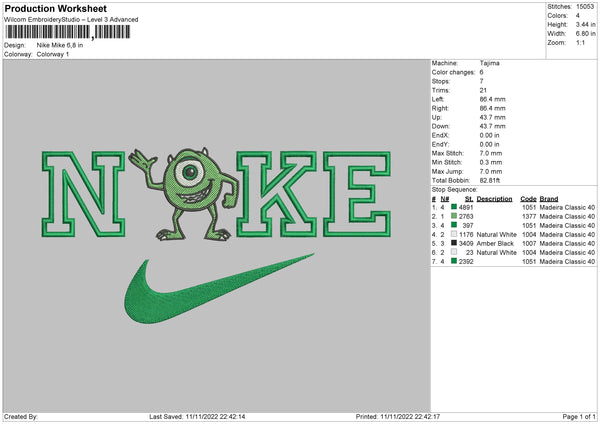600x424 pixels.
Task: Select the EndY label
Action: [x=440, y=144]
